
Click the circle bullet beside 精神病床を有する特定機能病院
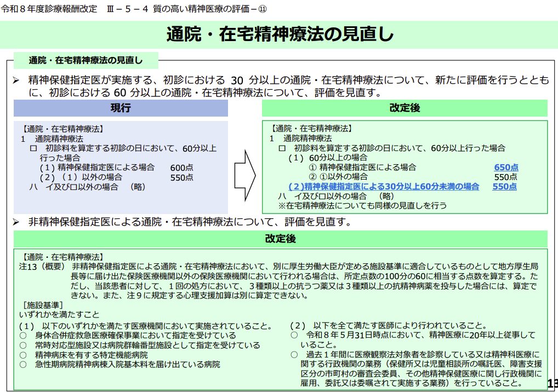pyautogui.click(x=22, y=355)
